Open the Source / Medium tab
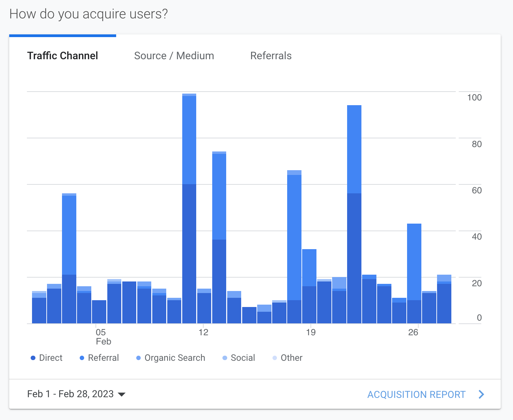 coord(174,56)
